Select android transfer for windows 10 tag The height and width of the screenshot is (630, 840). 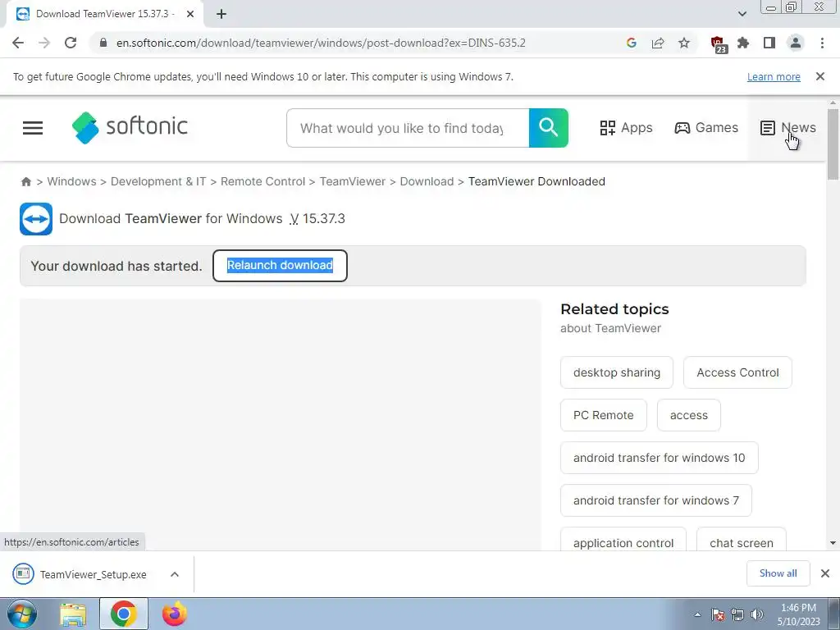[659, 458]
